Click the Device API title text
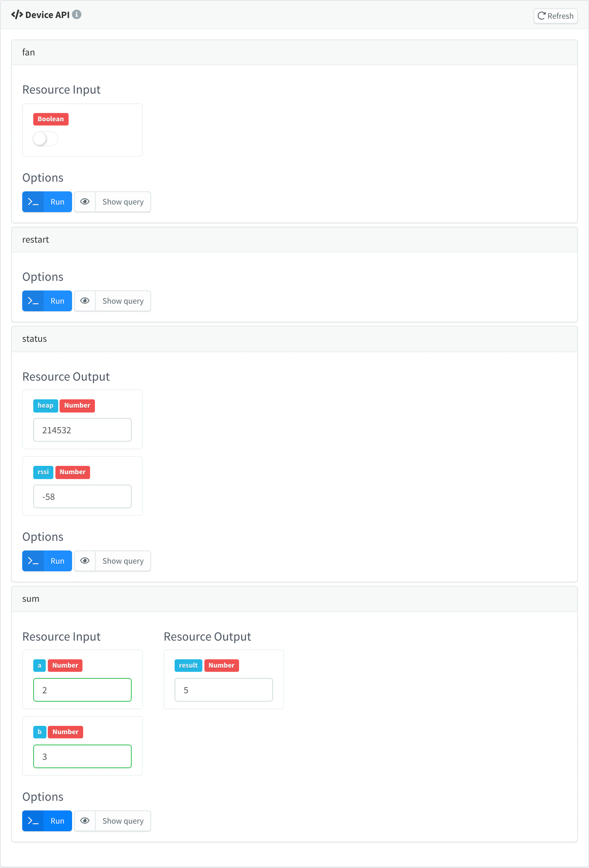Screen dimensions: 589x868 [47, 15]
